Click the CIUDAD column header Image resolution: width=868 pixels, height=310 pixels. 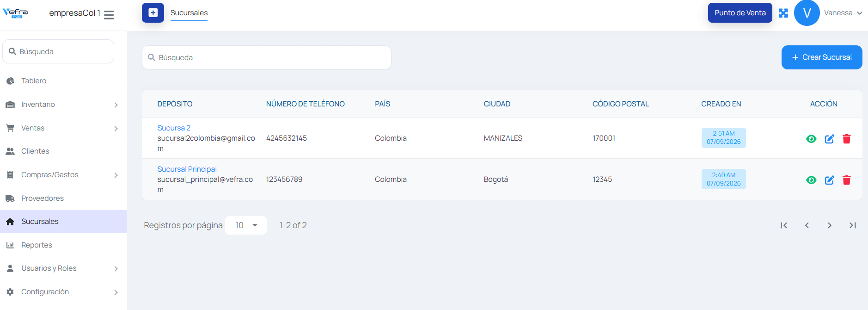click(497, 104)
